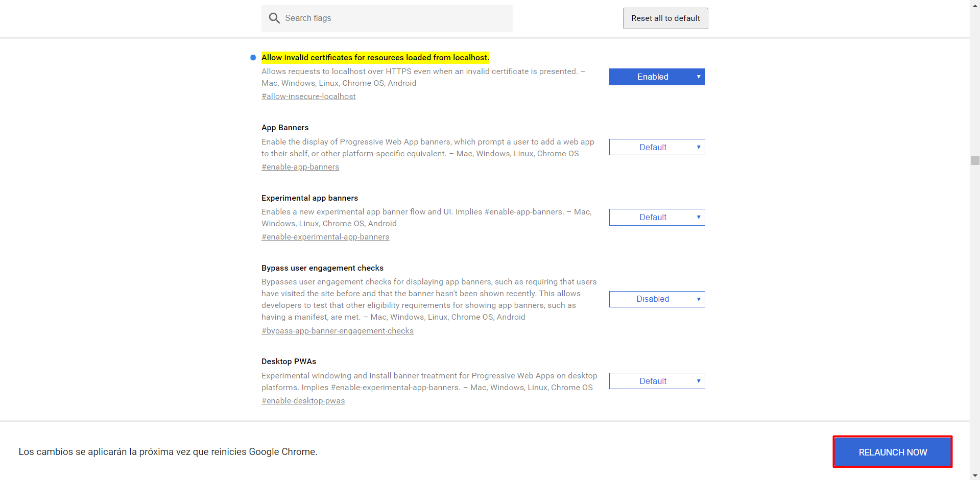Viewport: 980px width, 480px height.
Task: Click the Bypass user engagement checks heading
Action: 322,268
